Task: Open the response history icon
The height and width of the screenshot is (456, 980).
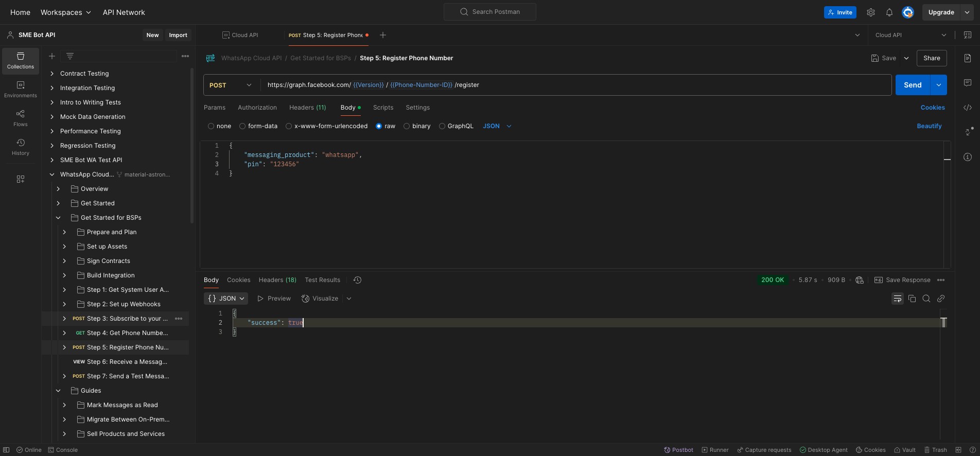Action: 357,280
